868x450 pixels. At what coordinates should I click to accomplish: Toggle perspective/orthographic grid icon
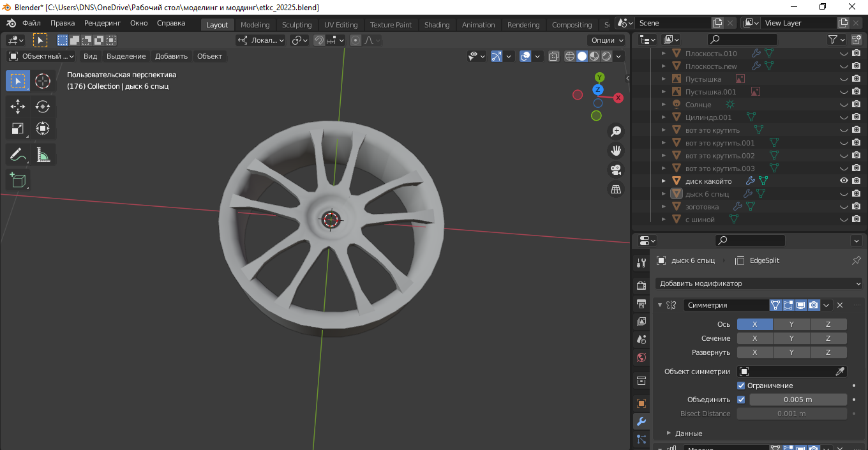[x=616, y=190]
